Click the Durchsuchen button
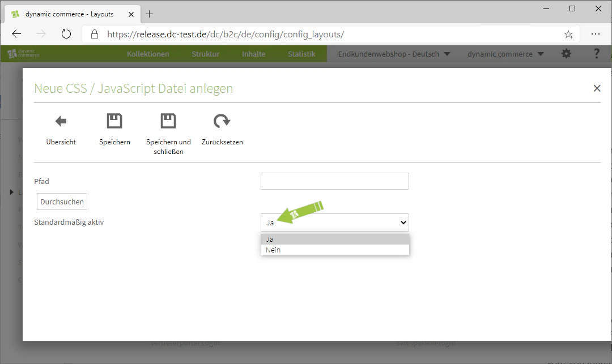612x364 pixels. (62, 202)
